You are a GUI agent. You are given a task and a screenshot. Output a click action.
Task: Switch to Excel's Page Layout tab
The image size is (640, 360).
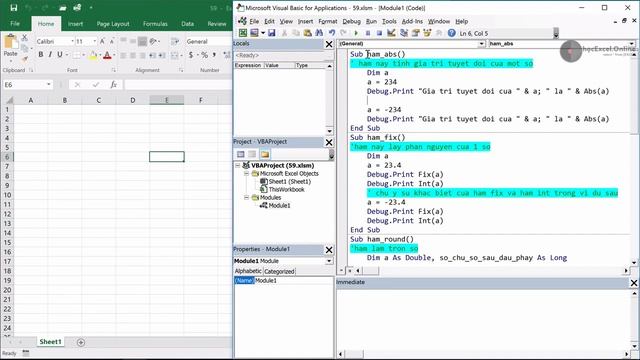coord(113,24)
